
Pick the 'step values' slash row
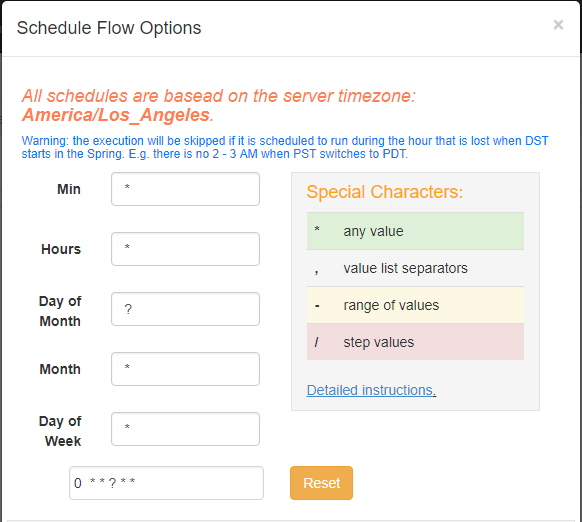(x=415, y=342)
